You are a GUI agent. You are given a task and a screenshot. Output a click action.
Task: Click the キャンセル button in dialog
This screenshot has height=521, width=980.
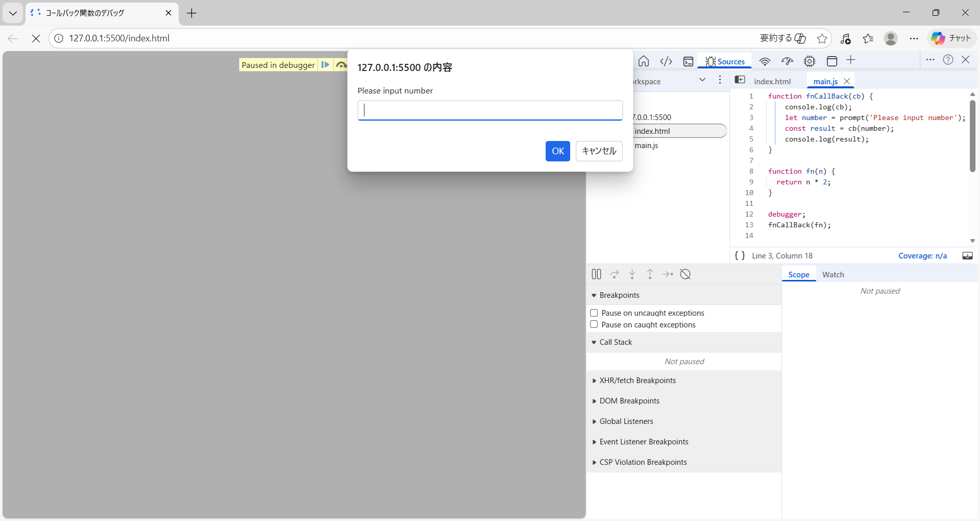pyautogui.click(x=599, y=151)
